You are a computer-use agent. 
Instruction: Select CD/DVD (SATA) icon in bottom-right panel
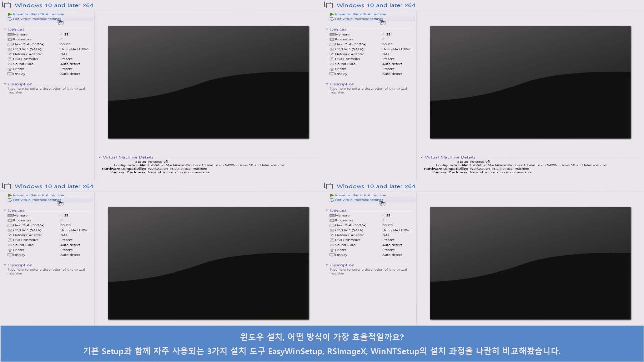332,230
